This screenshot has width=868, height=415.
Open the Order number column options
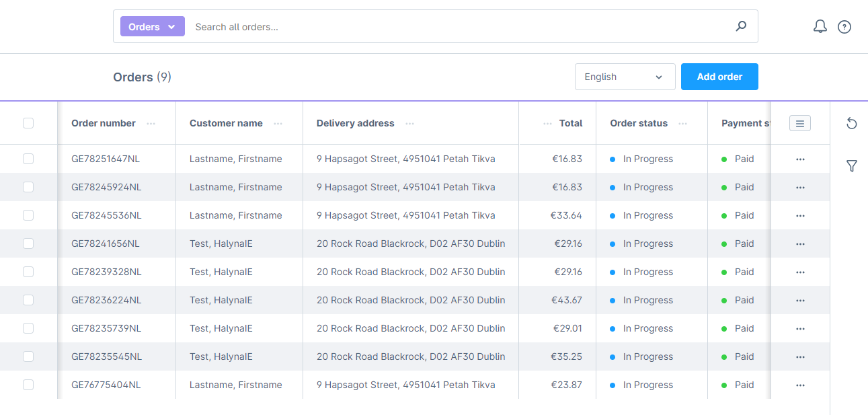(151, 124)
